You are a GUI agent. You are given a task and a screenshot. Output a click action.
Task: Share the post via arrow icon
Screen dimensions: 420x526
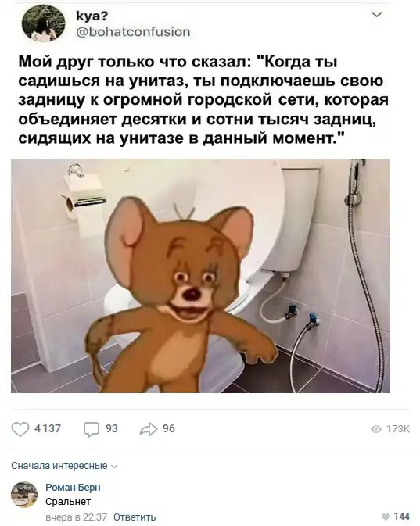point(149,429)
